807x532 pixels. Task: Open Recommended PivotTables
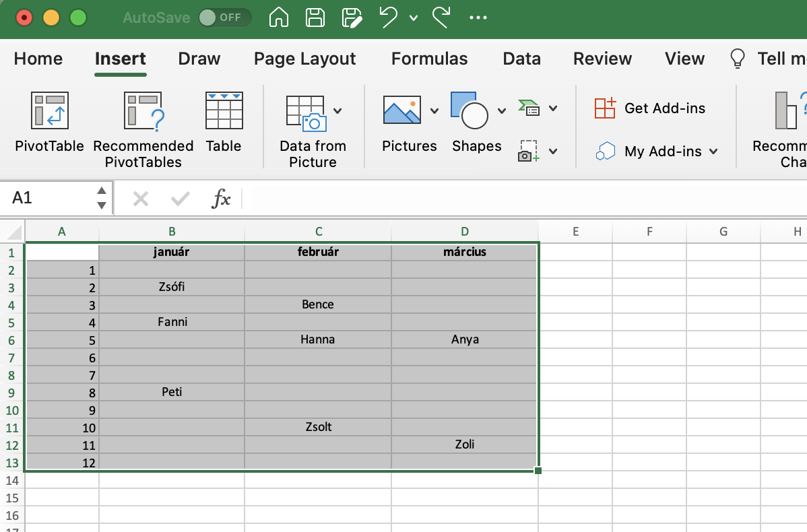click(x=143, y=110)
